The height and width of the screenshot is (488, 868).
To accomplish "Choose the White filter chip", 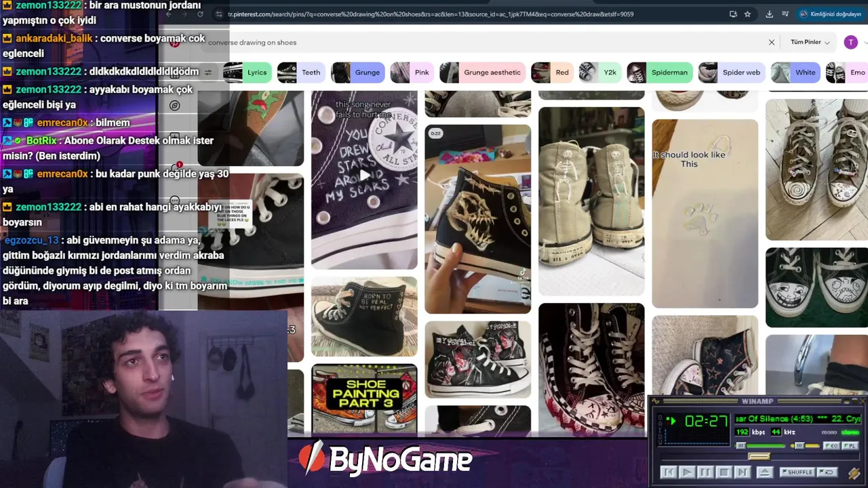I will tap(795, 73).
